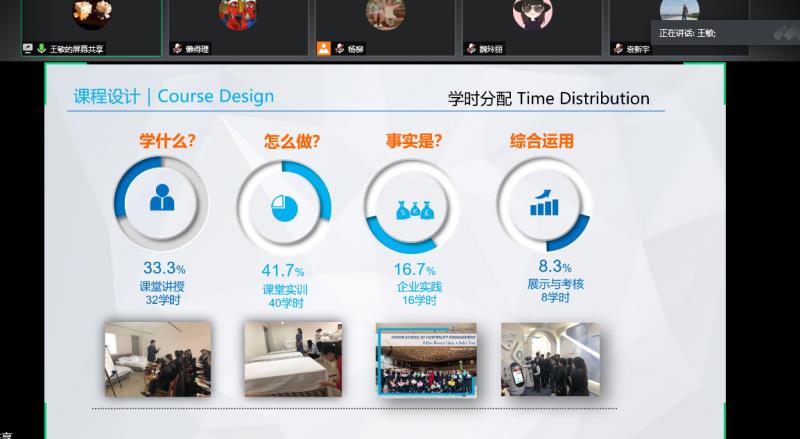Select the Spider-Man avatar of 懒得理
Screen dimensions: 800x439
[x=238, y=14]
